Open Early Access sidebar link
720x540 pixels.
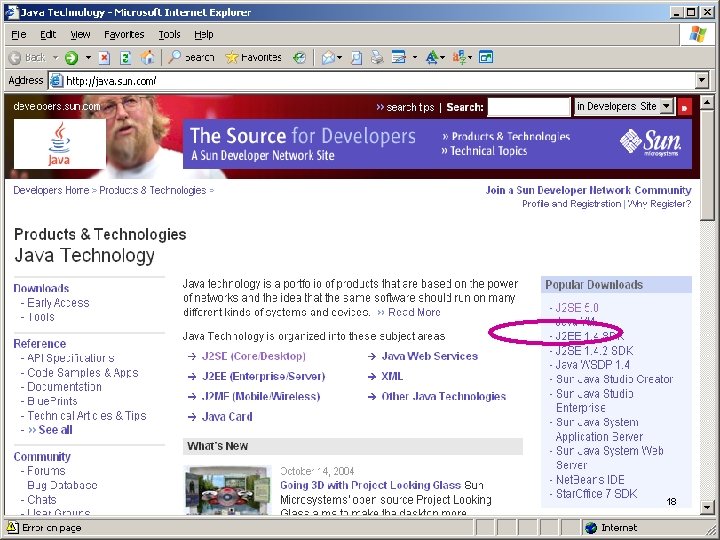point(58,303)
